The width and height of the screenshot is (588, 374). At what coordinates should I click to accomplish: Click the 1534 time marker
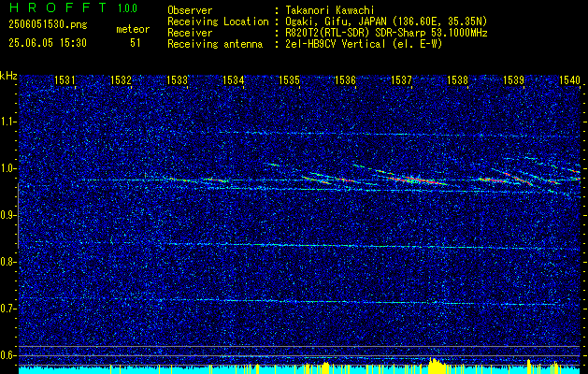[x=234, y=79]
